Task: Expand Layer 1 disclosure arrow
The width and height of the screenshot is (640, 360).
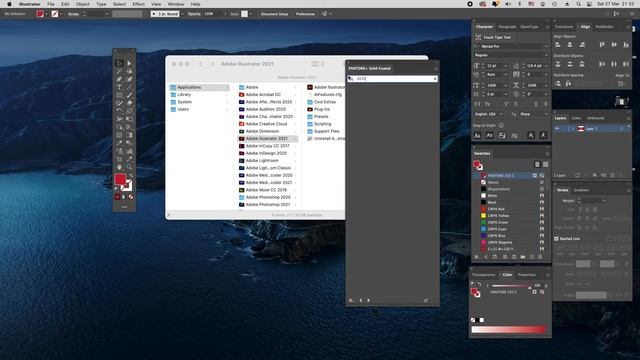Action: [x=572, y=129]
